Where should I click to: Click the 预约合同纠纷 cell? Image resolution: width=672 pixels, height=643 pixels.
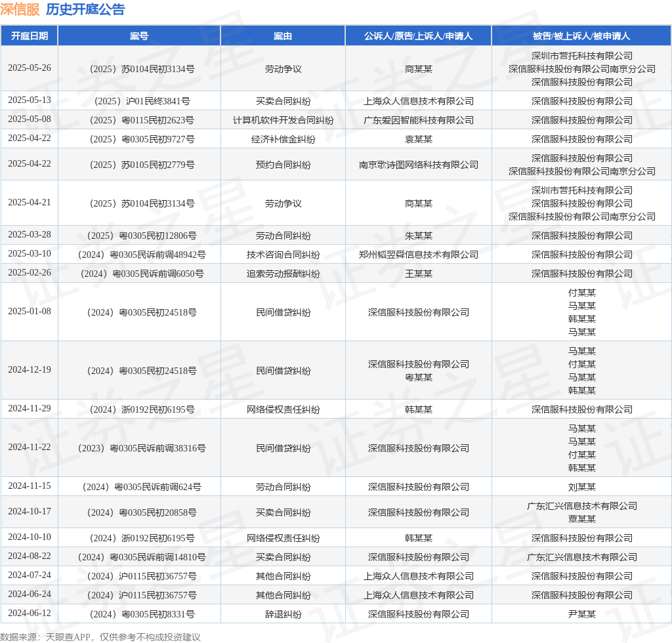(x=283, y=165)
